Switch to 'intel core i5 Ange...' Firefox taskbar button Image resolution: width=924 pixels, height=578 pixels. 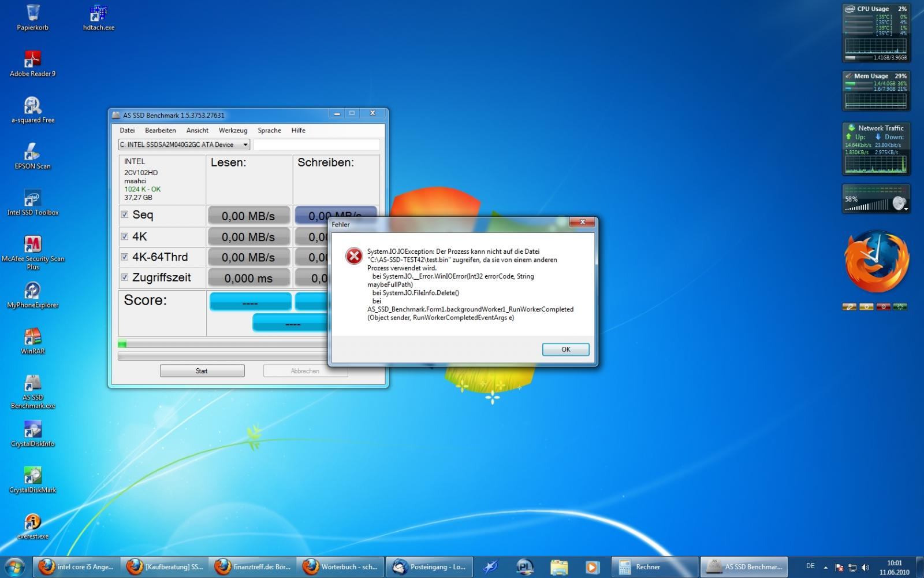[x=77, y=567]
